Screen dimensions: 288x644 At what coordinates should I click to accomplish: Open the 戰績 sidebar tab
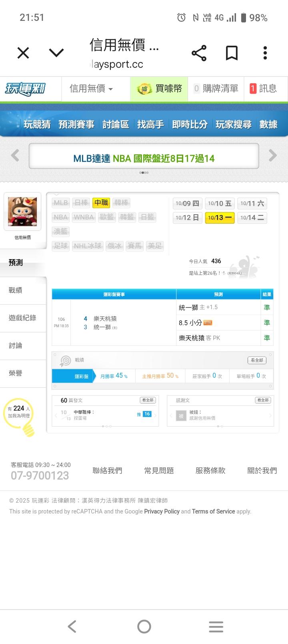16,290
